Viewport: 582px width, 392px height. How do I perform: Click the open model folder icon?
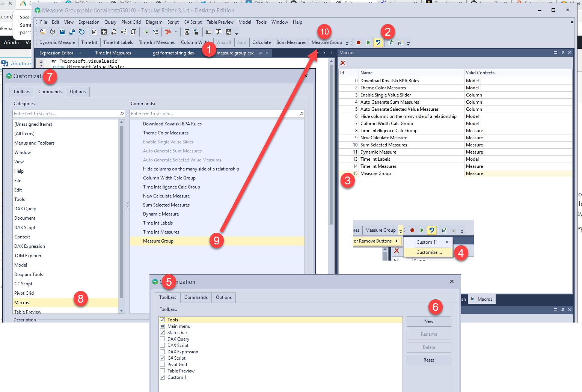tap(43, 32)
